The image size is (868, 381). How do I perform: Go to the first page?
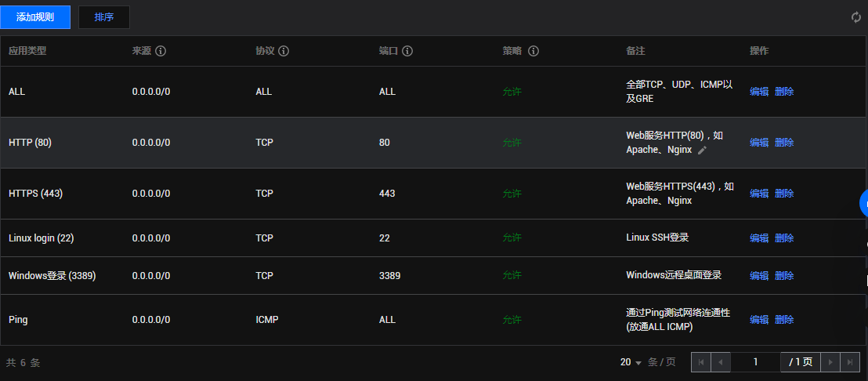701,362
